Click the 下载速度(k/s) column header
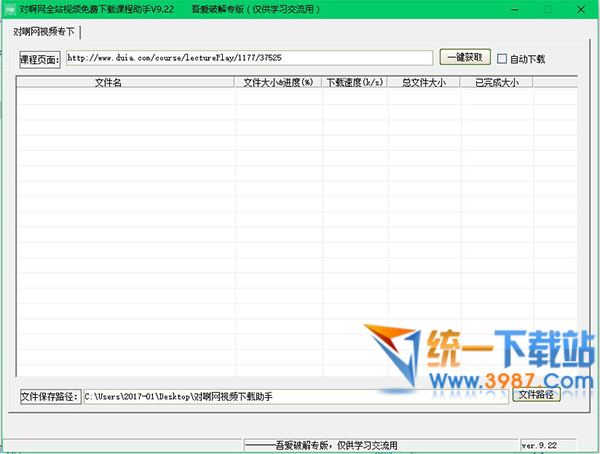This screenshot has width=600, height=454. tap(355, 83)
